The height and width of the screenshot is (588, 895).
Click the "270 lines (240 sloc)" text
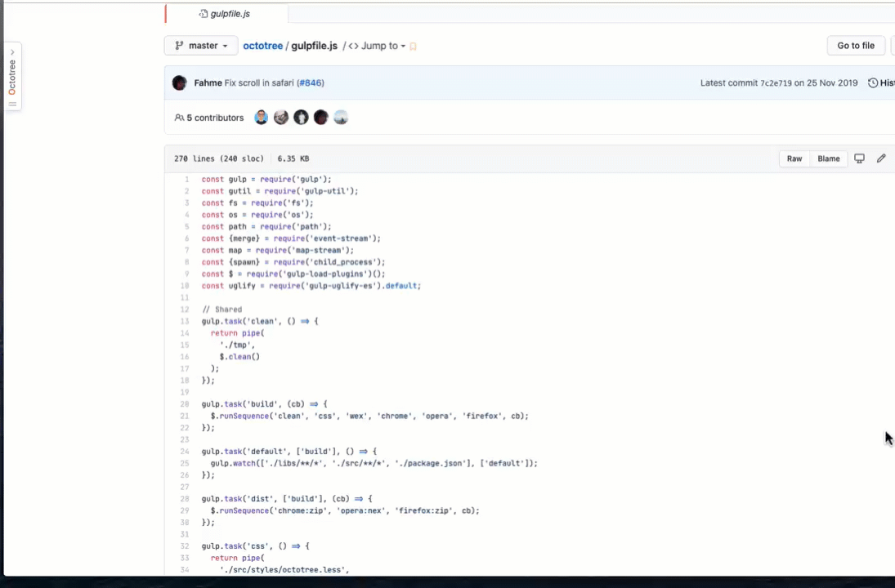coord(219,158)
